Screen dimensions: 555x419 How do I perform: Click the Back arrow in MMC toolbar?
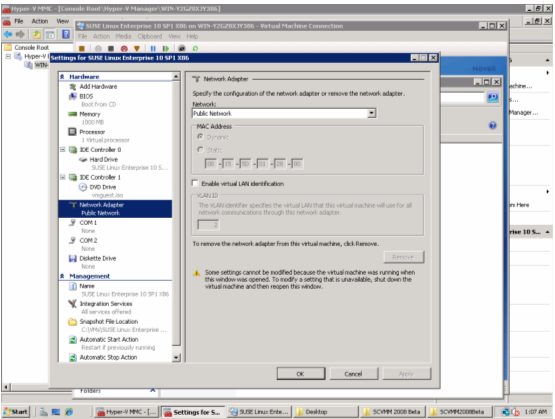pyautogui.click(x=8, y=34)
